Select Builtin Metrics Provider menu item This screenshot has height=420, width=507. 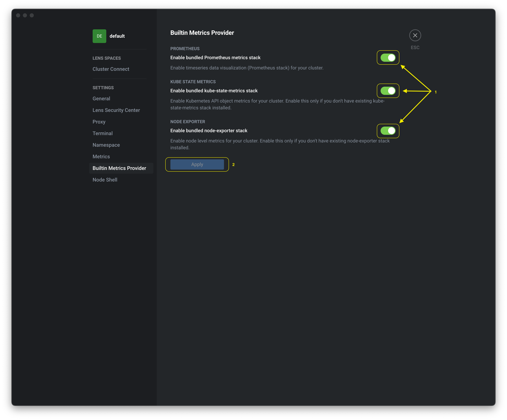coord(119,168)
